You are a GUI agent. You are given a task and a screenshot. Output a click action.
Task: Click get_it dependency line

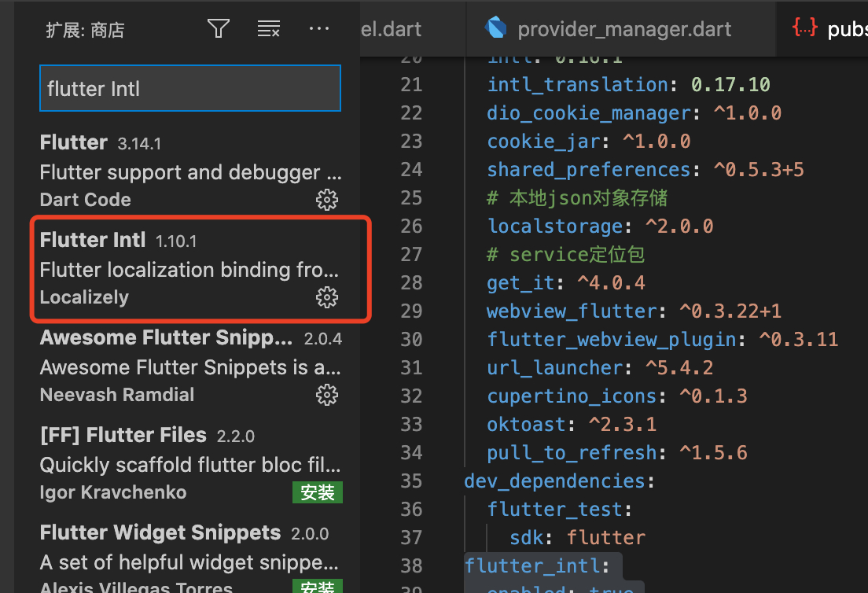coord(566,282)
